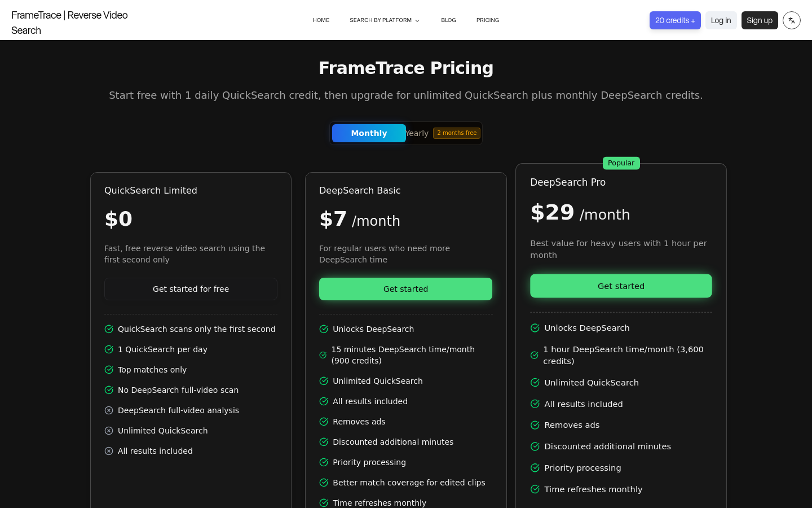Click the Sign up button

[760, 20]
